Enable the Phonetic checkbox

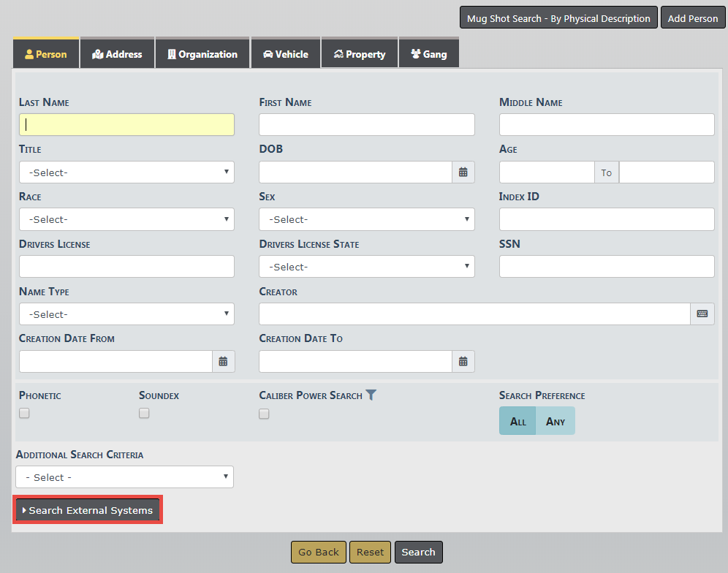pyautogui.click(x=24, y=413)
